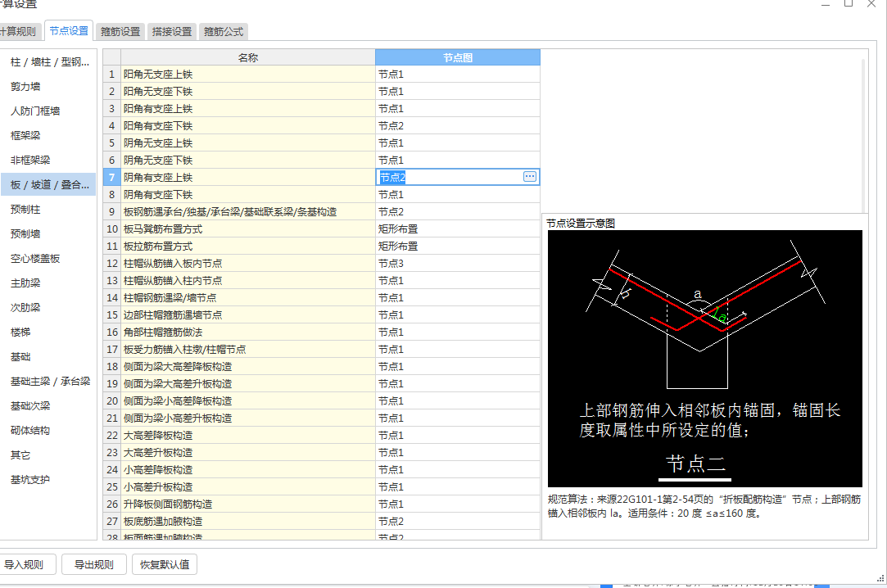Image resolution: width=887 pixels, height=588 pixels.
Task: Click the 恢复默认值 button
Action: click(x=165, y=564)
